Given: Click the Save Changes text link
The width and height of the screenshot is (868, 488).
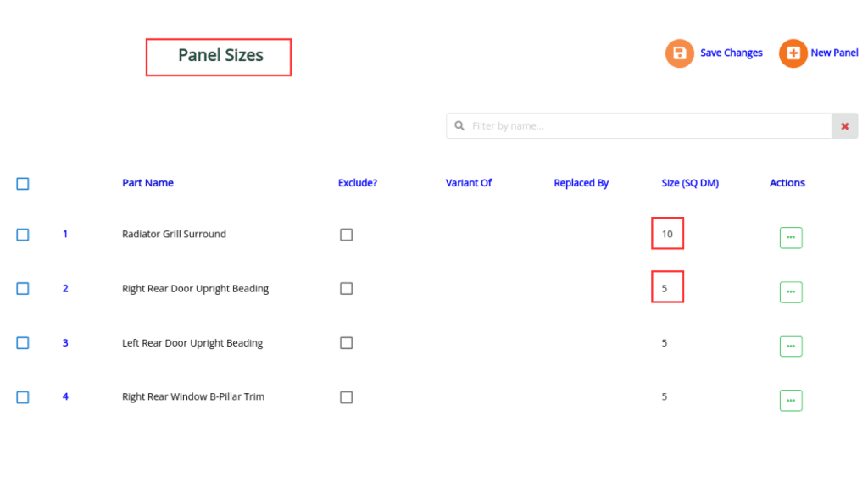Looking at the screenshot, I should pos(732,53).
